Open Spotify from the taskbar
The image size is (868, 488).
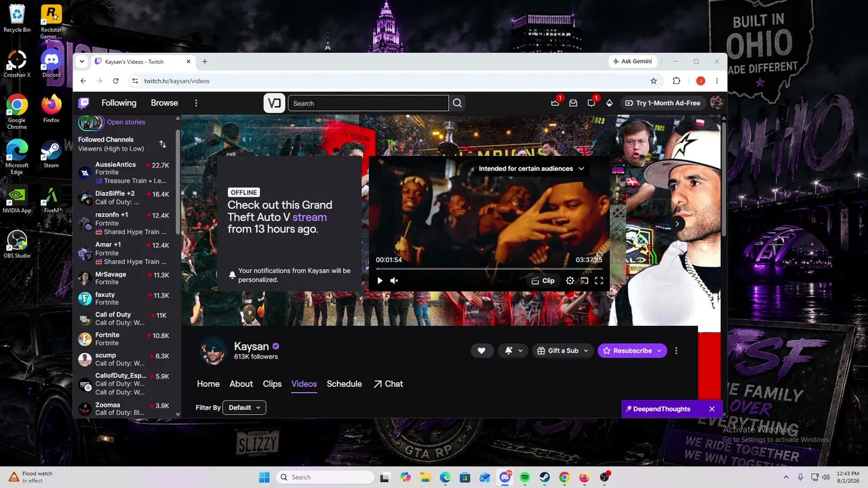click(525, 477)
